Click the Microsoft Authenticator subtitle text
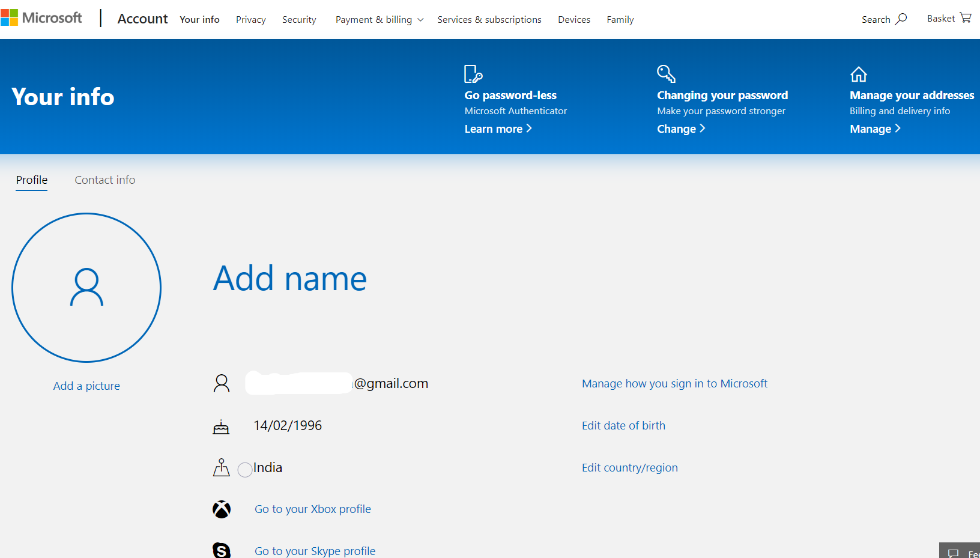The height and width of the screenshot is (558, 980). coord(516,111)
